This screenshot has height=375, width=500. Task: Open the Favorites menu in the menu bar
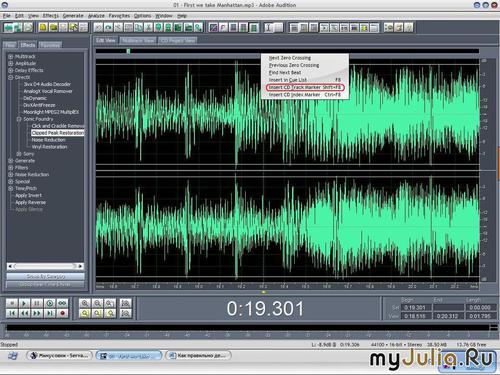click(119, 16)
